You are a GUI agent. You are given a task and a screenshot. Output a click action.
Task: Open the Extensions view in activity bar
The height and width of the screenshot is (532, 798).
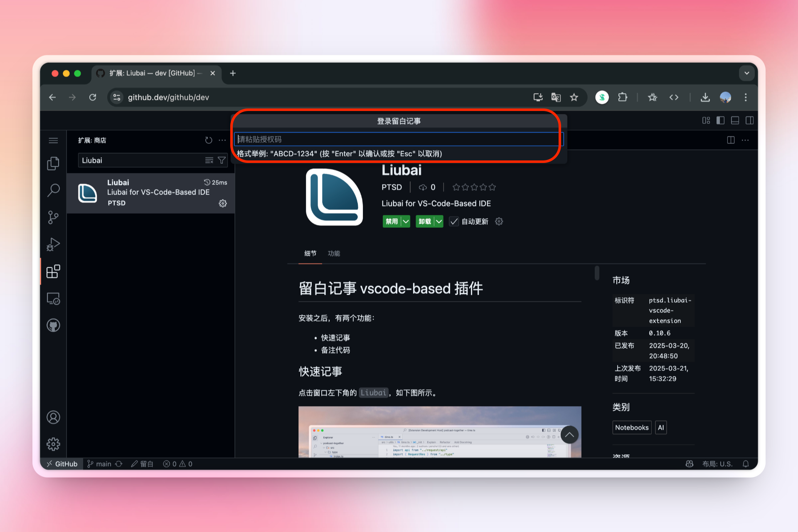click(x=53, y=271)
